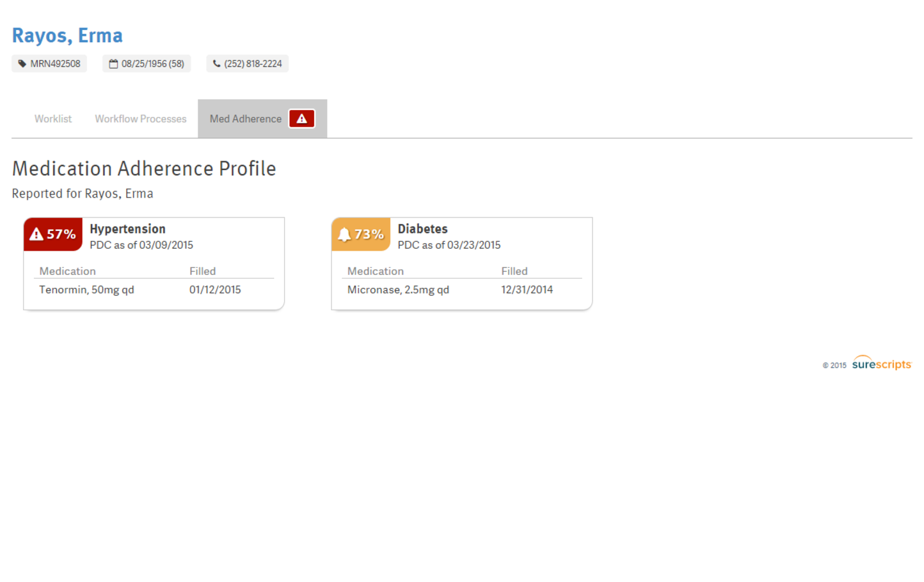This screenshot has width=924, height=582.
Task: Switch to the Worklist tab
Action: 53,118
